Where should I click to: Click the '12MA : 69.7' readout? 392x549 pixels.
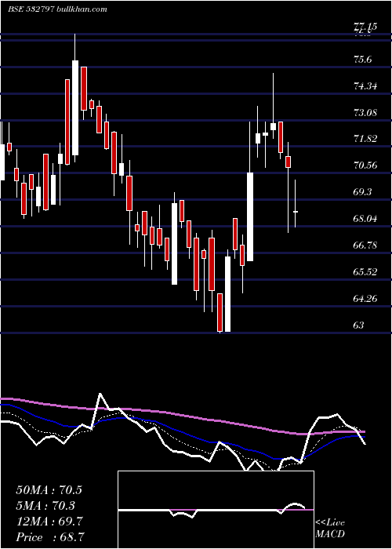49,522
